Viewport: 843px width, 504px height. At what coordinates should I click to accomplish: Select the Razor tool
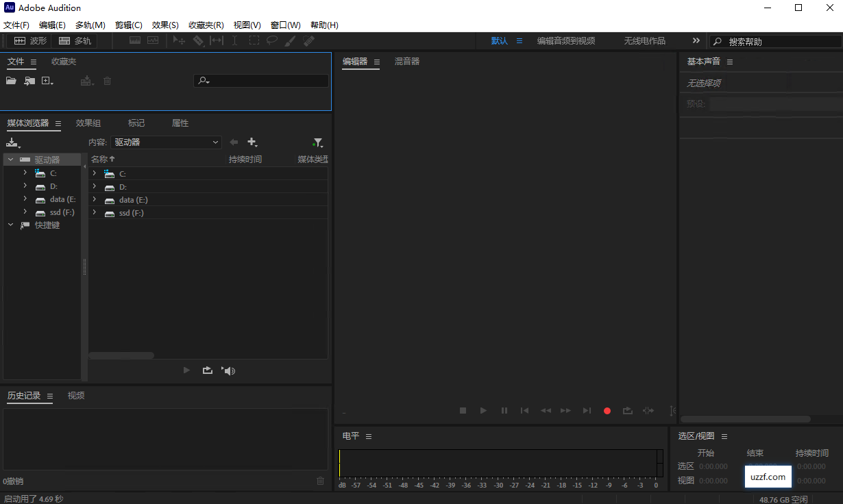[x=198, y=40]
